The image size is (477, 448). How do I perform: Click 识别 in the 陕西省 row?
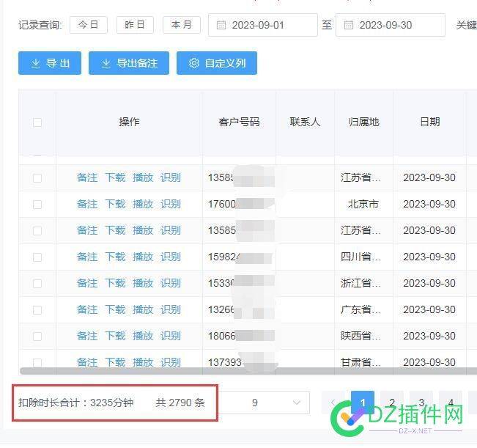(x=171, y=336)
